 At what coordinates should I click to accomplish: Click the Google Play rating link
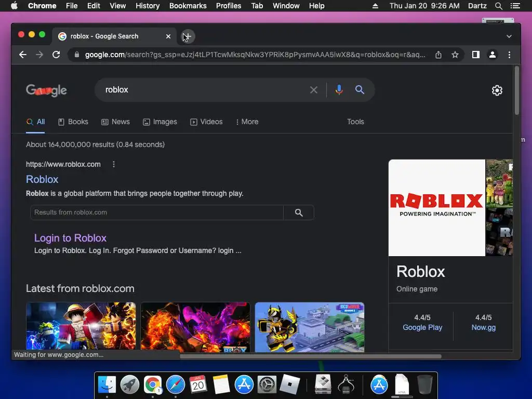(x=422, y=327)
